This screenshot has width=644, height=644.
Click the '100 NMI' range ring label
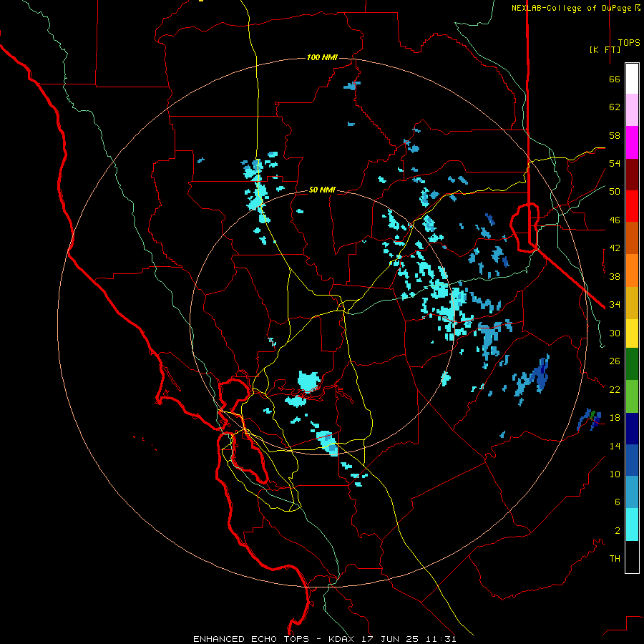tap(322, 57)
